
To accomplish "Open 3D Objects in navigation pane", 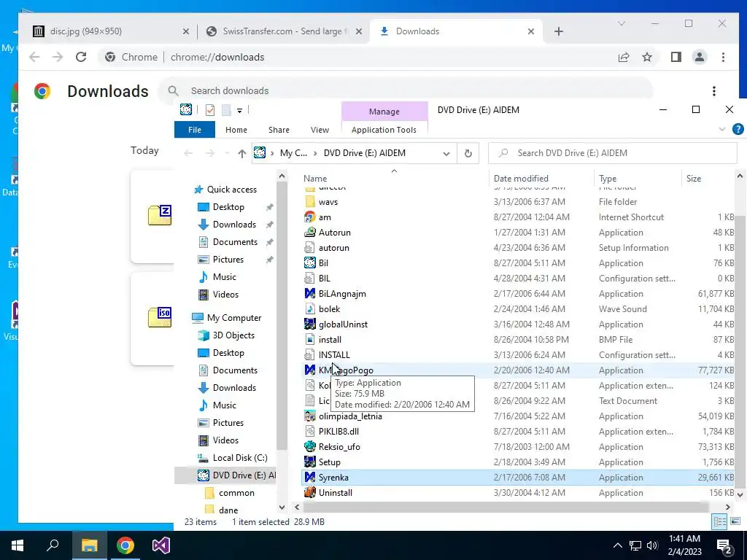I will (226, 335).
